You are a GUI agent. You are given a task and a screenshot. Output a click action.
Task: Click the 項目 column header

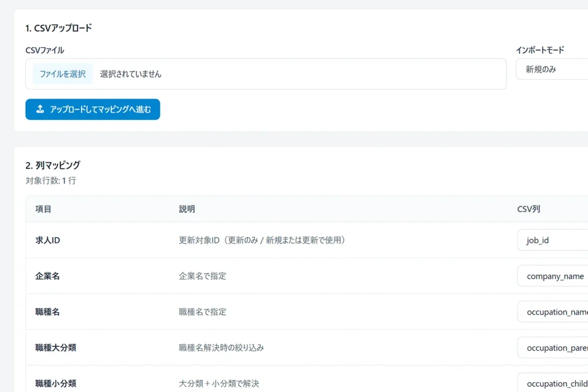(43, 209)
